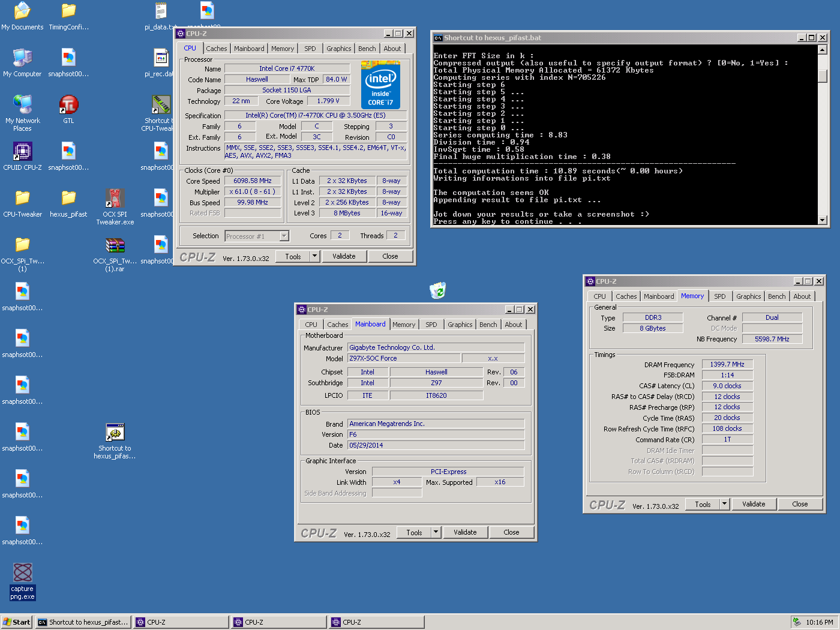Image resolution: width=840 pixels, height=630 pixels.
Task: Click Close button in Memory window
Action: (800, 504)
